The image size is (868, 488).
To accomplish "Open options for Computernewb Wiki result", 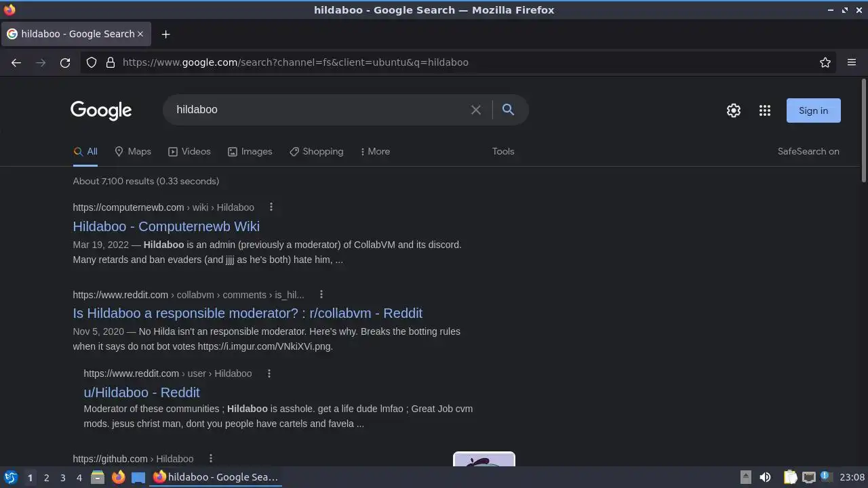I will tap(271, 207).
